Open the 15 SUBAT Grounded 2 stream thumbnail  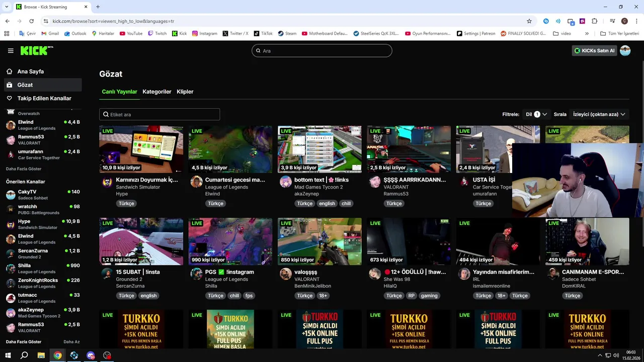tap(141, 241)
